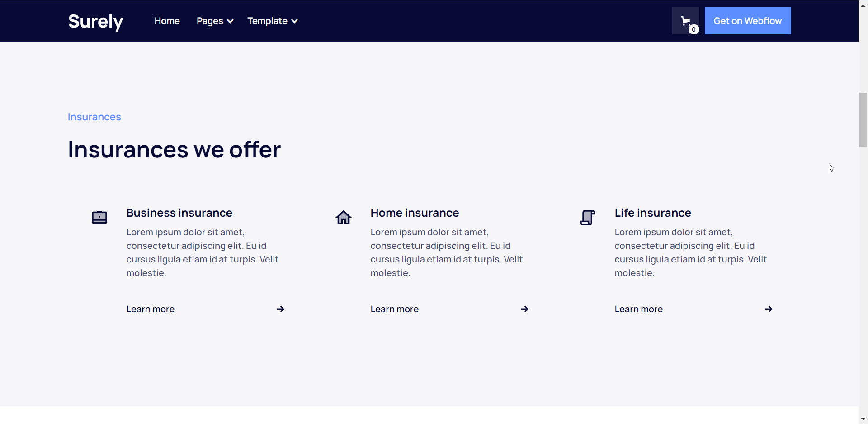Screen dimensions: 868x424
Task: Open Learn more under Home insurance
Action: [x=395, y=309]
